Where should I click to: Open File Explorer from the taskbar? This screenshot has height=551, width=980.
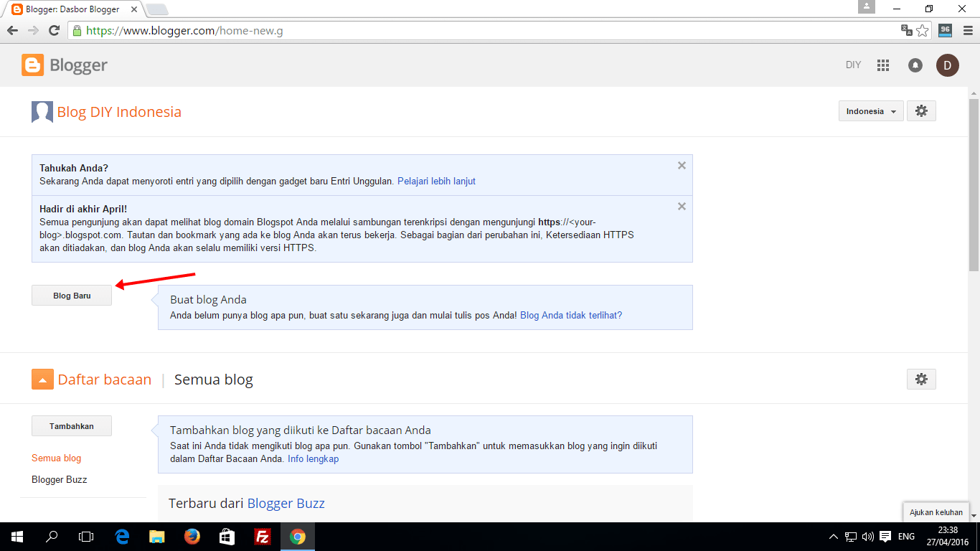pyautogui.click(x=157, y=537)
